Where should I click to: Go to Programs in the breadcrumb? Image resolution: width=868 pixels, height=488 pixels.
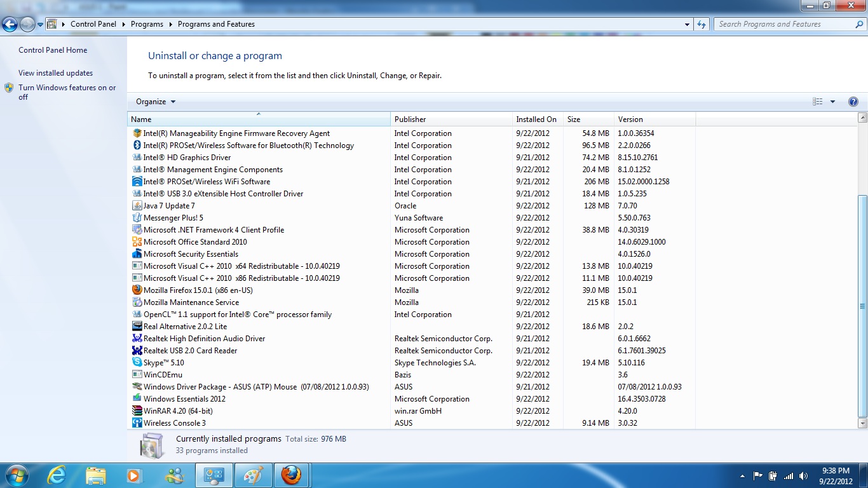pos(147,24)
